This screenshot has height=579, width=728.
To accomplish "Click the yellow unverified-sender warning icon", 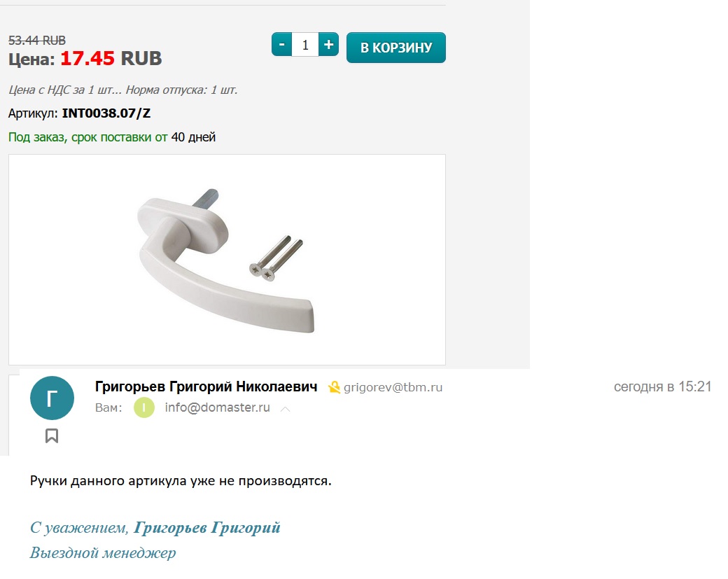I will pos(334,387).
